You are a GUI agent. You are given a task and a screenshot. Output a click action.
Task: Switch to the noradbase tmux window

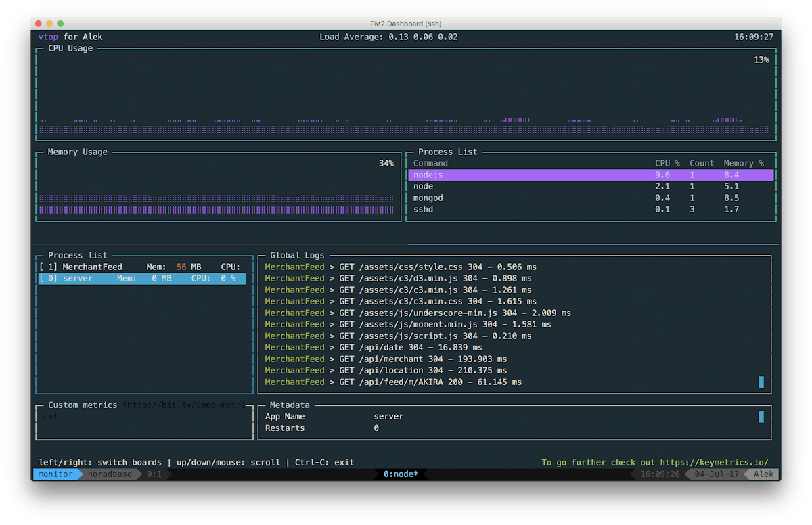coord(108,474)
